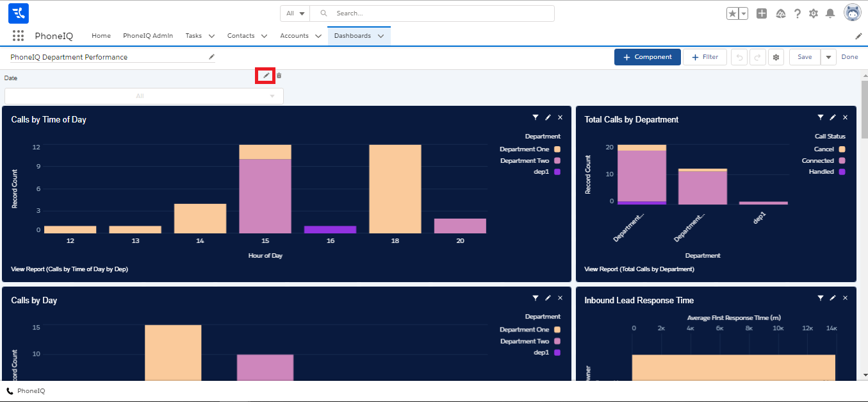The width and height of the screenshot is (868, 402).
Task: Open the Save options dropdown arrow
Action: 828,57
